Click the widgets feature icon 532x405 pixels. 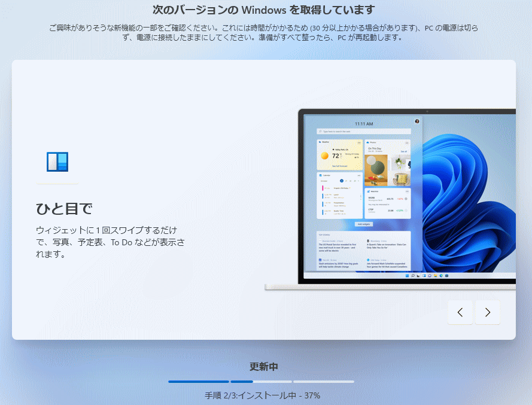coord(57,162)
